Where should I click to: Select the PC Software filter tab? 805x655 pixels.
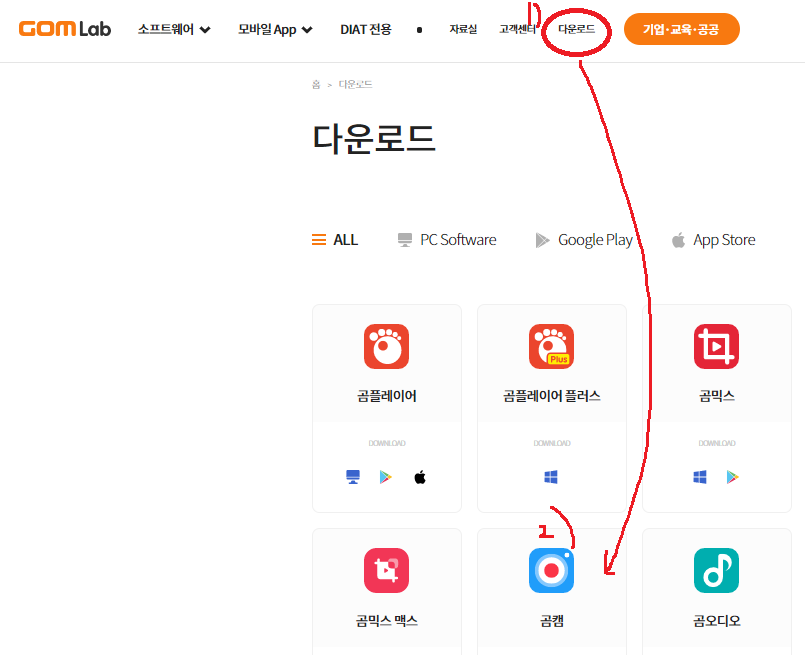click(447, 240)
